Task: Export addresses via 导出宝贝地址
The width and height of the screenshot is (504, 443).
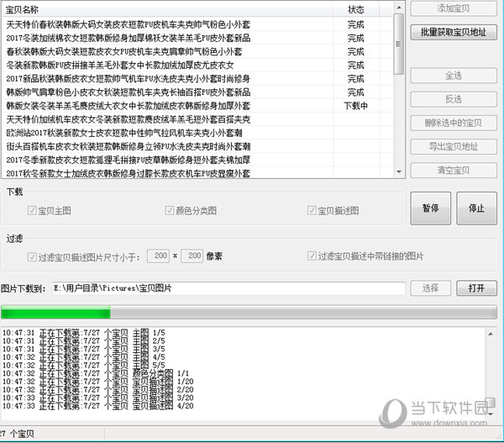Action: [x=454, y=147]
